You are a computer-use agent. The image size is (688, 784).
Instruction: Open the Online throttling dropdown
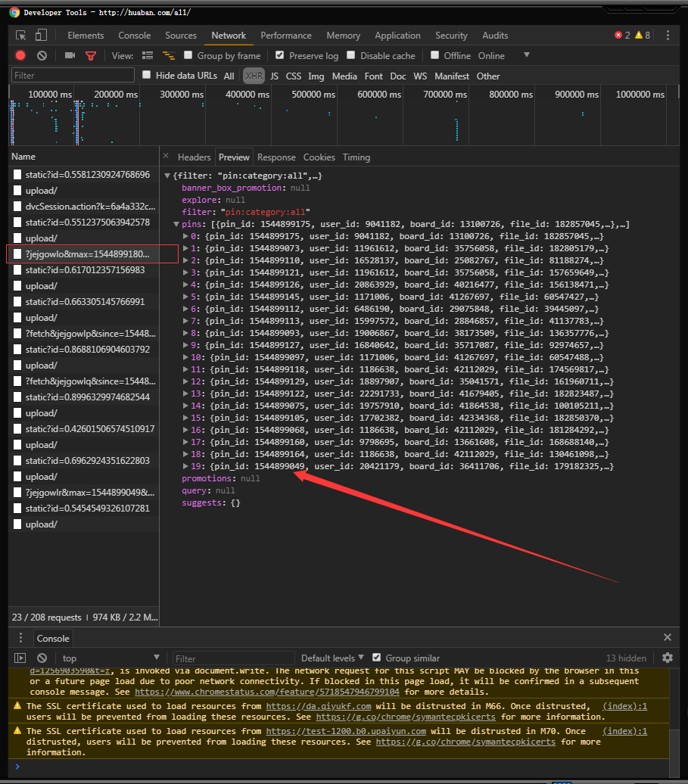pos(503,55)
